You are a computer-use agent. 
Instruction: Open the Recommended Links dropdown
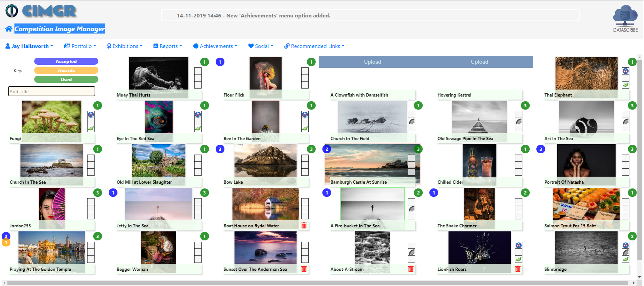tap(314, 46)
